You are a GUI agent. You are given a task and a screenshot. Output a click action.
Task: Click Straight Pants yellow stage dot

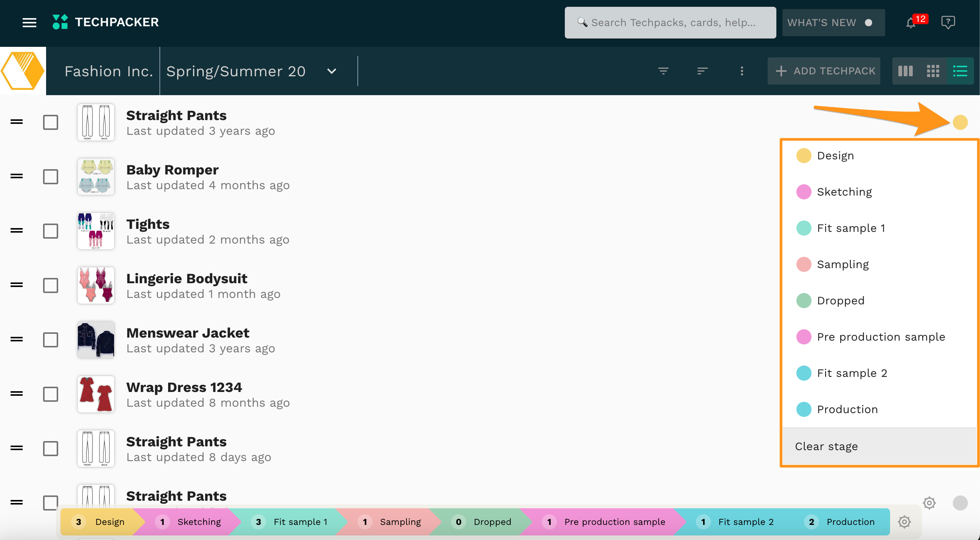pyautogui.click(x=960, y=122)
